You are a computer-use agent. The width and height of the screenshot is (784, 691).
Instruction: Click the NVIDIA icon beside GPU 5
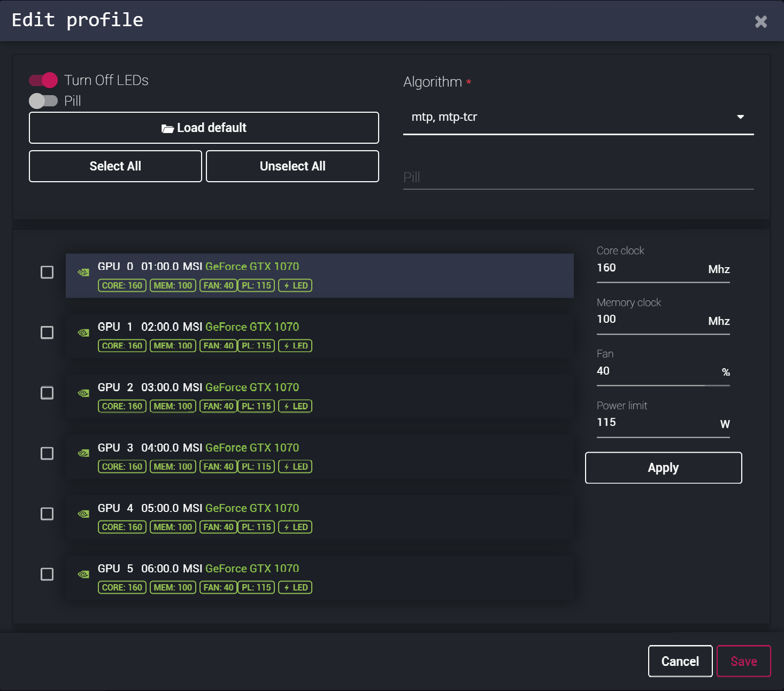point(83,574)
